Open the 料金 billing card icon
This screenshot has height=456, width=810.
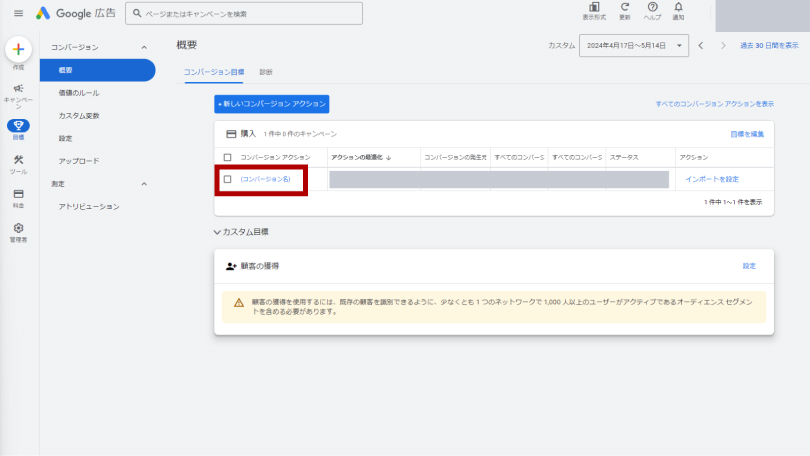coord(18,194)
